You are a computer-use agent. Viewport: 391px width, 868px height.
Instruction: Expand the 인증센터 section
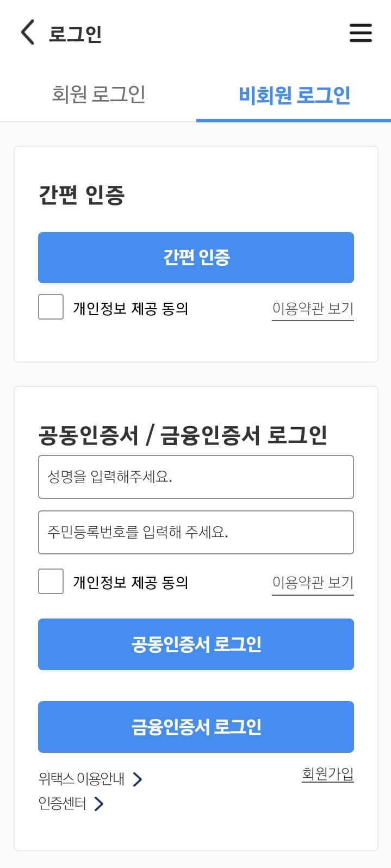(63, 803)
